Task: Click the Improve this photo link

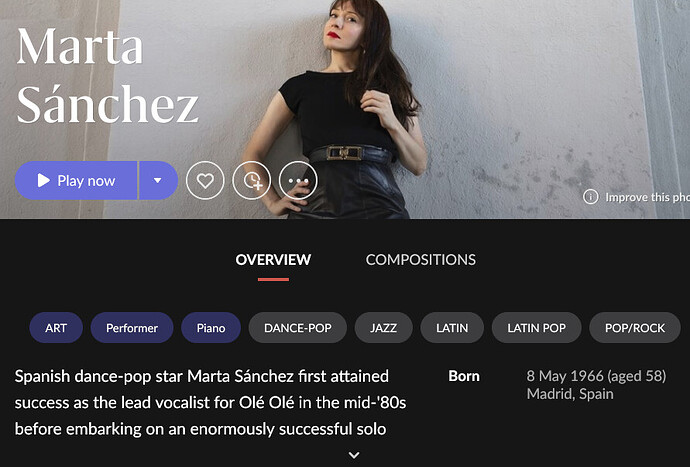Action: (x=647, y=197)
